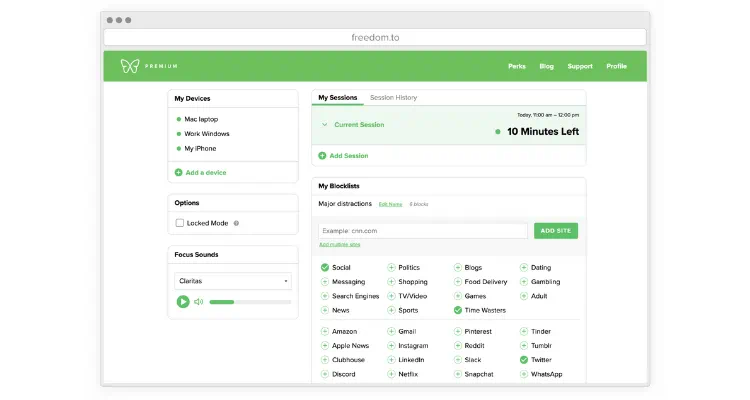
Task: Add Netflix to the blocklist
Action: click(391, 374)
